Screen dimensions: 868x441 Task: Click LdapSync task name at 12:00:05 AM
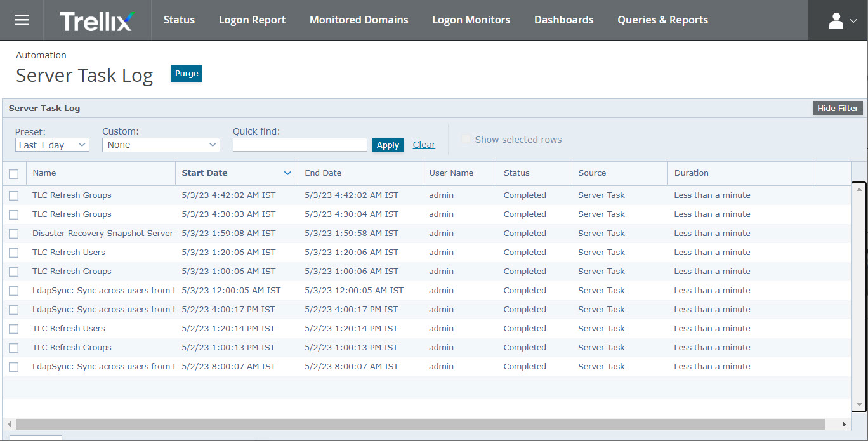point(102,291)
